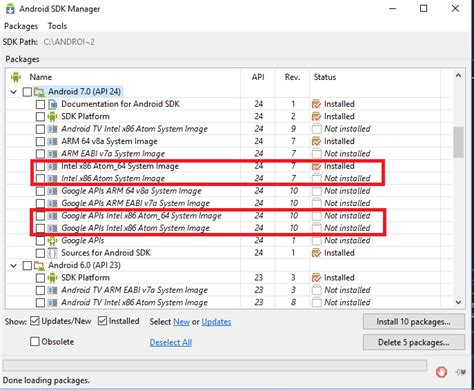Click the API column header
Image resolution: width=474 pixels, height=390 pixels.
tap(258, 77)
